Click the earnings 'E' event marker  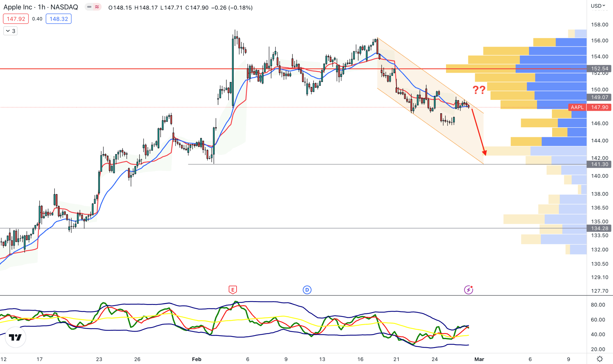232,290
